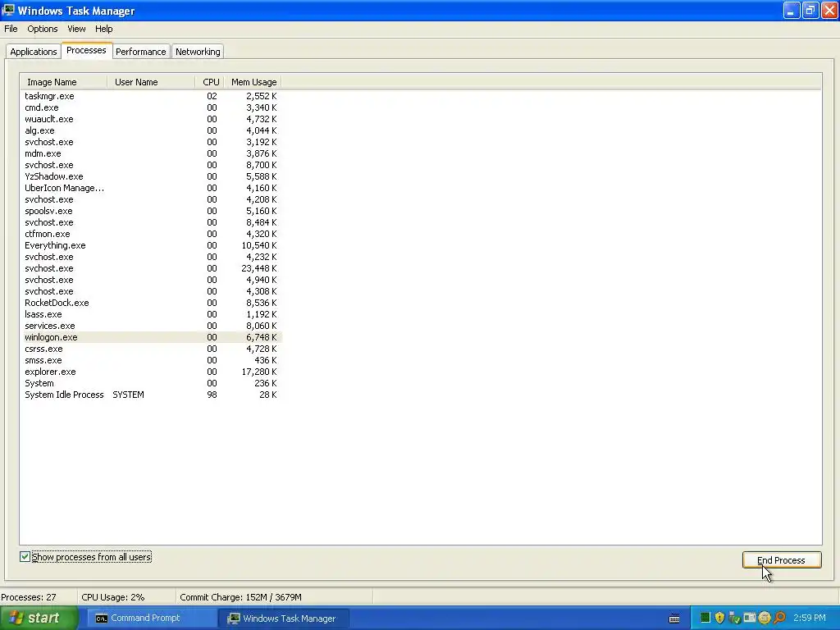
Task: Switch to the Networking tab
Action: click(198, 52)
